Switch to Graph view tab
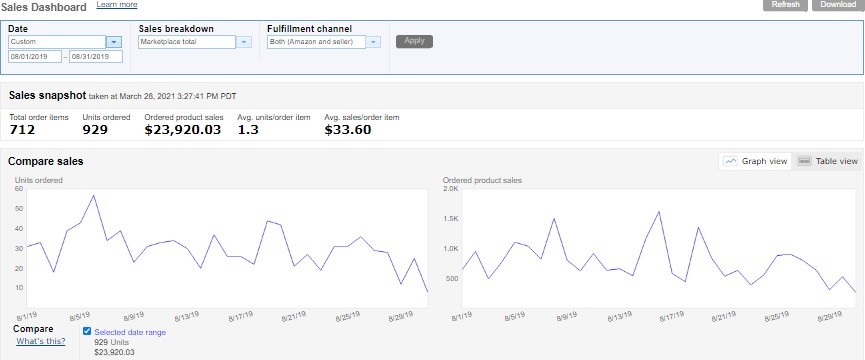The height and width of the screenshot is (360, 865). [756, 161]
